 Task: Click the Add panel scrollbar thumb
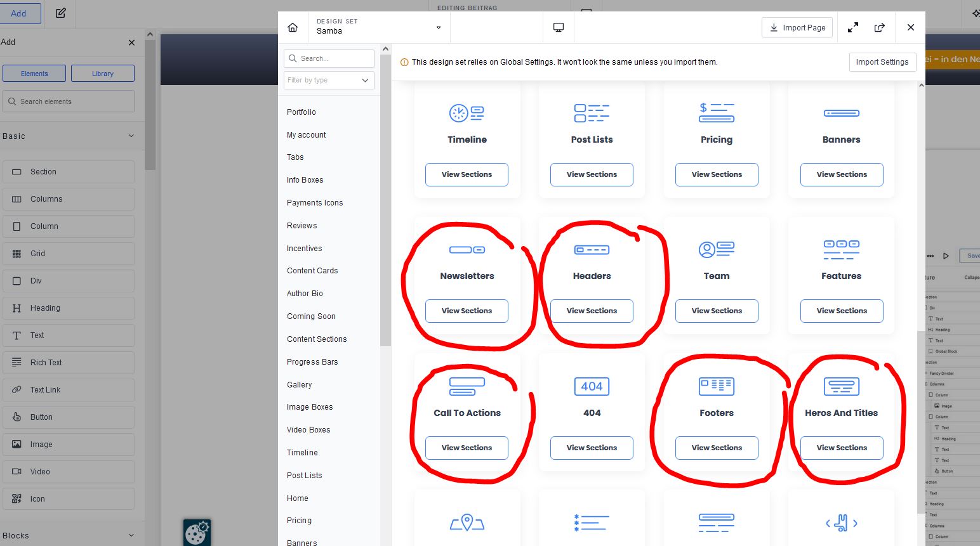(x=150, y=105)
